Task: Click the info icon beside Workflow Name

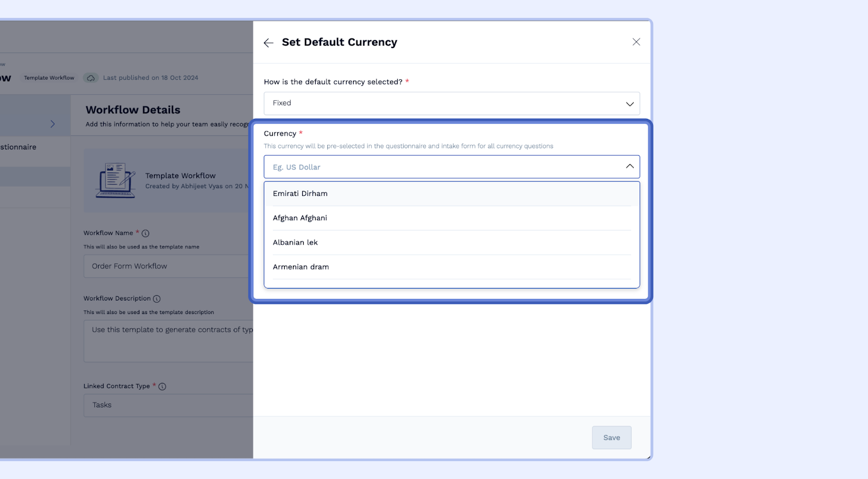Action: point(145,234)
